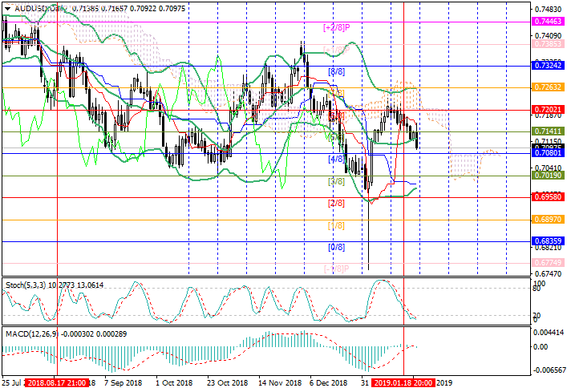The image size is (567, 392).
Task: Click the [+2/8]P Murrey level label
Action: pos(337,27)
